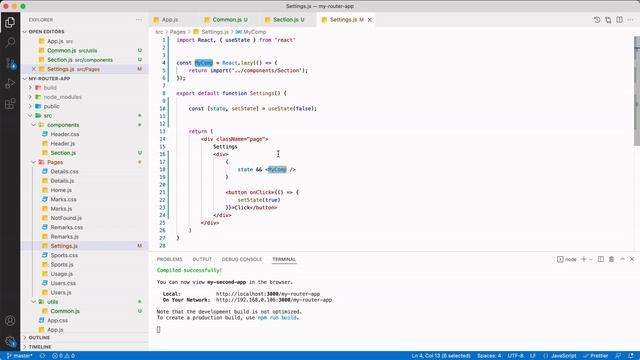
Task: Open the Accounts menu icon
Action: (x=10, y=321)
